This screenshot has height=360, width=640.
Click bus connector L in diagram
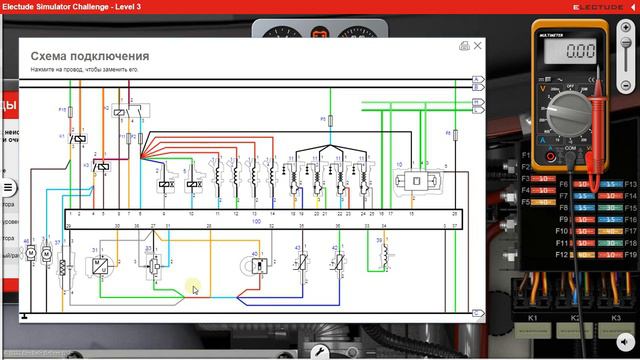pos(478,110)
